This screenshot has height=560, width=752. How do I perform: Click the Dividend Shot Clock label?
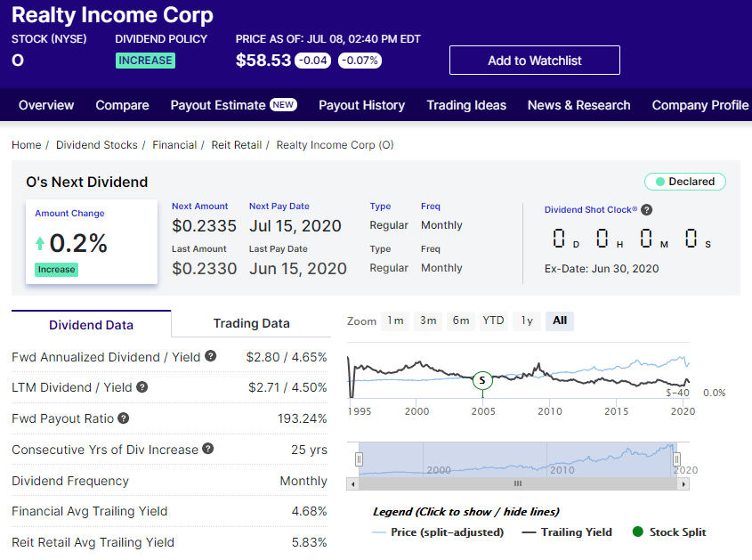point(591,210)
